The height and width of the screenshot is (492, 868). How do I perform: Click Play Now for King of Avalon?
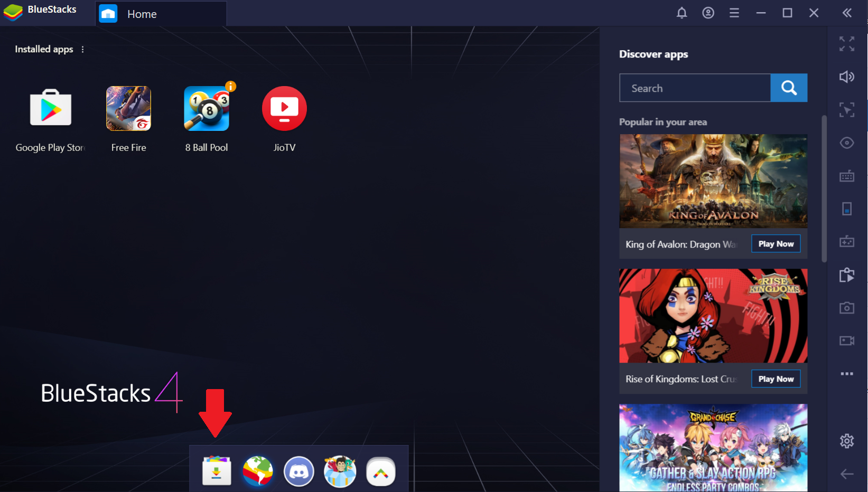tap(776, 244)
